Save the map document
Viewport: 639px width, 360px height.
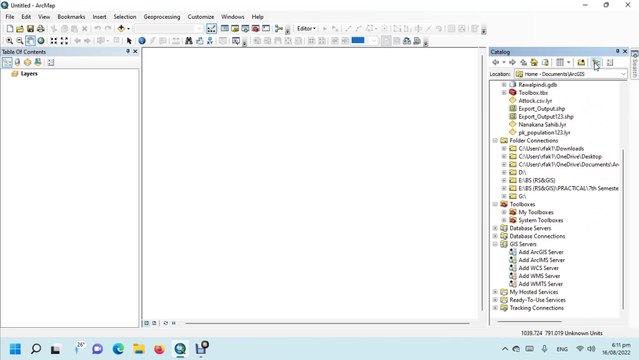(30, 29)
